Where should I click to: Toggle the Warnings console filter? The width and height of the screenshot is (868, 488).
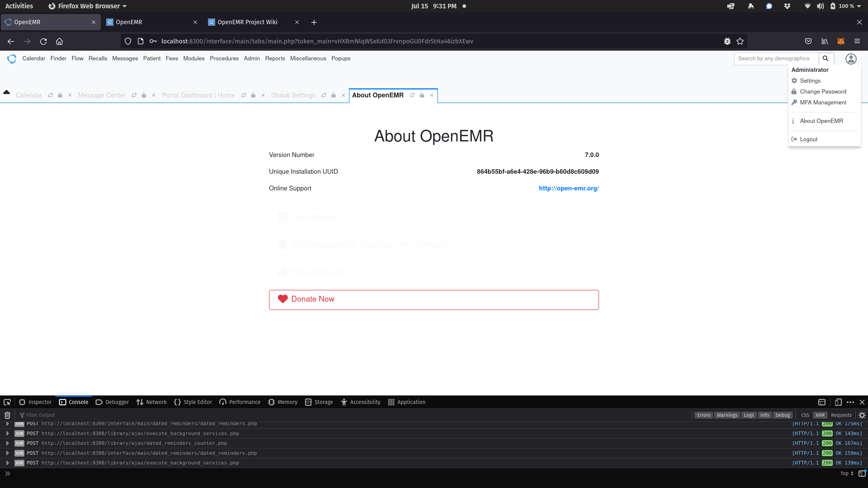(727, 415)
